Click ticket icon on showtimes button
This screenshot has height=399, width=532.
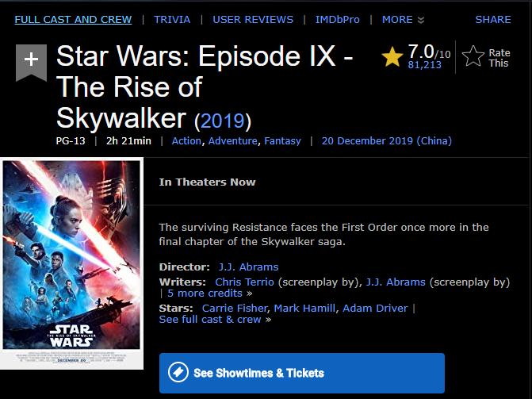coord(178,373)
